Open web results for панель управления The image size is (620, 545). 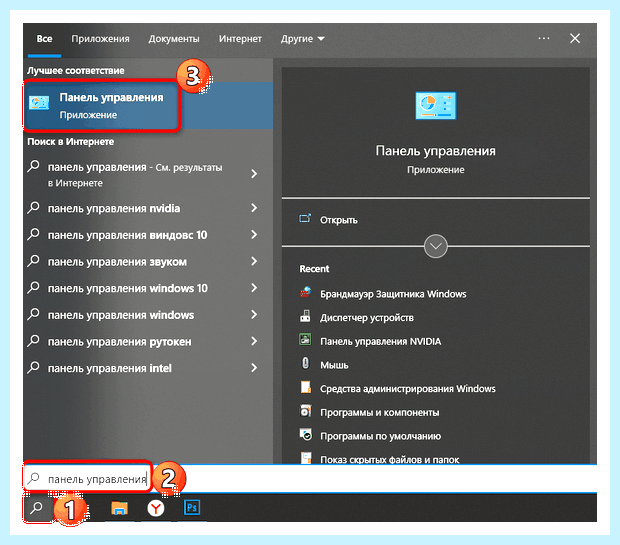tap(135, 175)
